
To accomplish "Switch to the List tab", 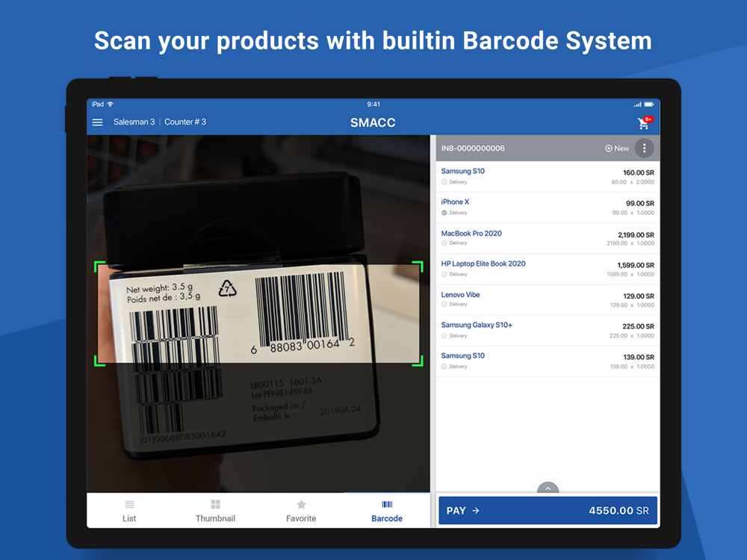I will pos(129,511).
